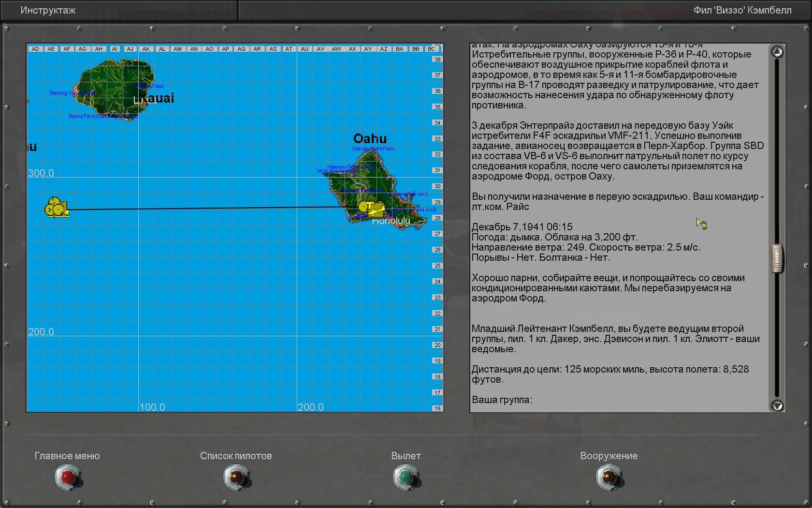Click map grid column header AQ
The width and height of the screenshot is (812, 508).
(241, 49)
